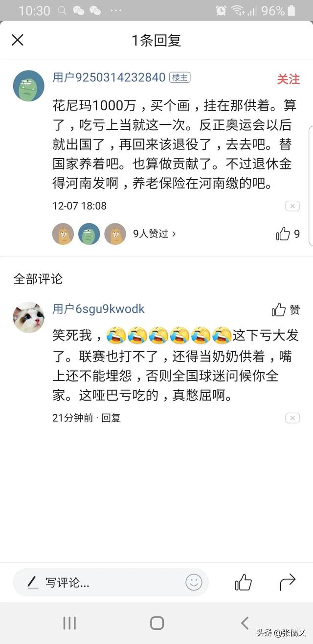313x644 pixels.
Task: Open the cat avatar of replying user
Action: tap(28, 317)
